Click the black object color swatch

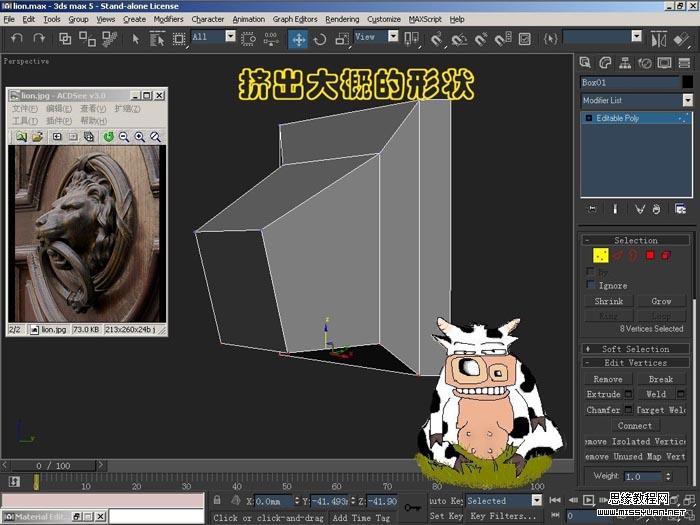[x=688, y=82]
